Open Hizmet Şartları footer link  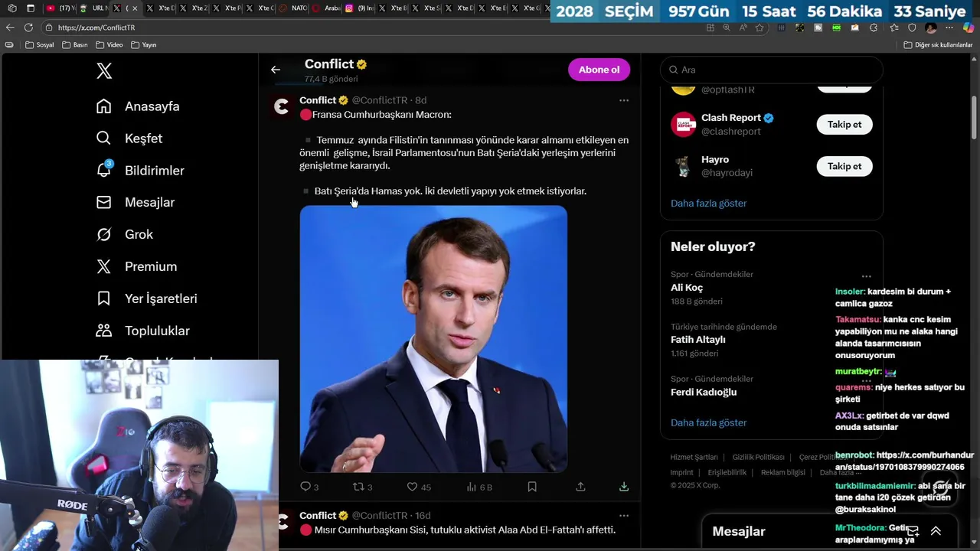694,458
